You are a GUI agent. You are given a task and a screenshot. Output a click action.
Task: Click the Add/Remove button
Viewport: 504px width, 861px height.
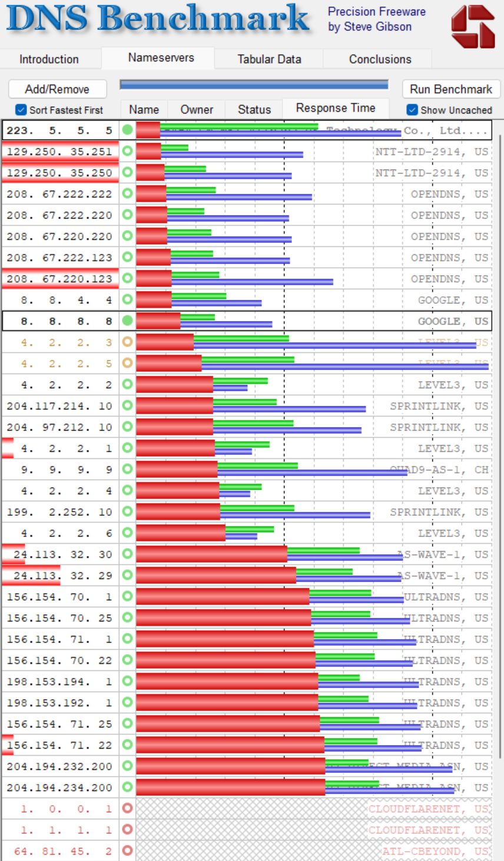(x=57, y=89)
